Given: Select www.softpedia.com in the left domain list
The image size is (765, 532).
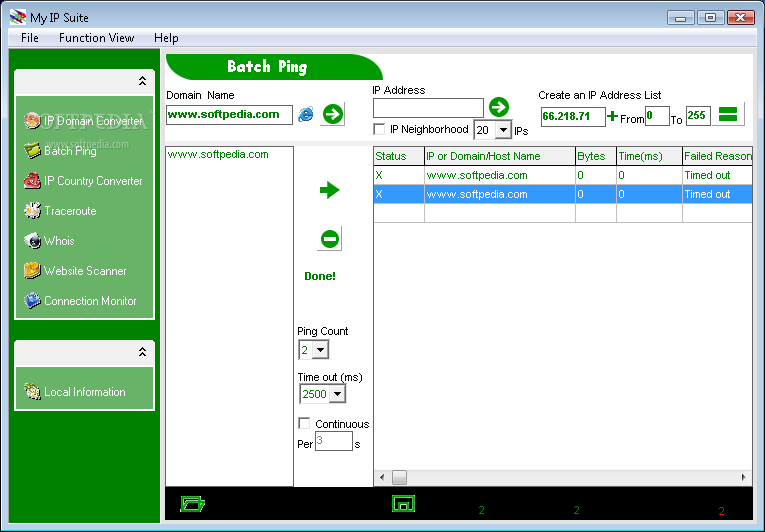Looking at the screenshot, I should point(218,154).
